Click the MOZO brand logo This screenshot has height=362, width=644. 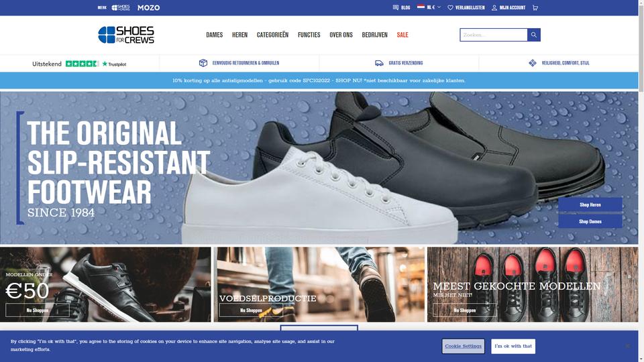149,7
